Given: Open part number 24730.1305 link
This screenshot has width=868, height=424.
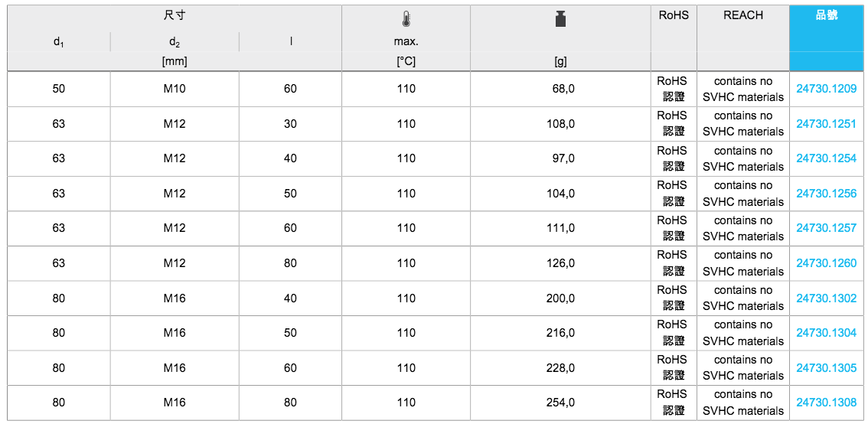Looking at the screenshot, I should point(826,368).
